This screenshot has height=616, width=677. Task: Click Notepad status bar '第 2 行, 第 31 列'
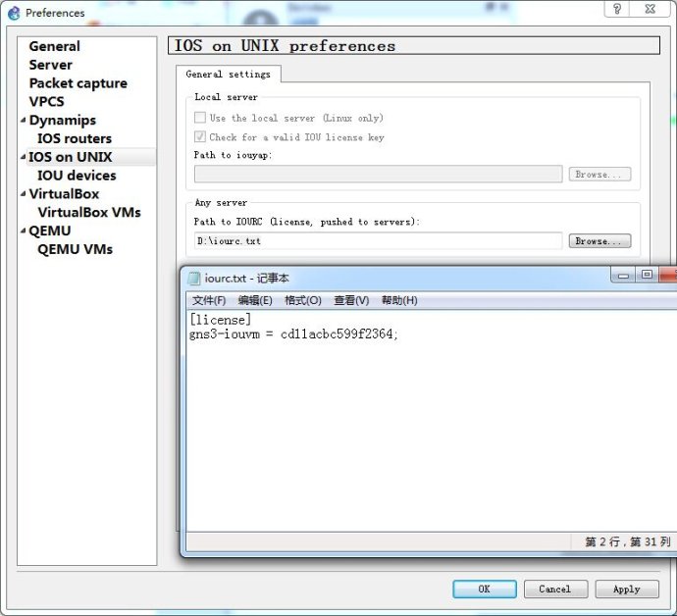coord(628,541)
